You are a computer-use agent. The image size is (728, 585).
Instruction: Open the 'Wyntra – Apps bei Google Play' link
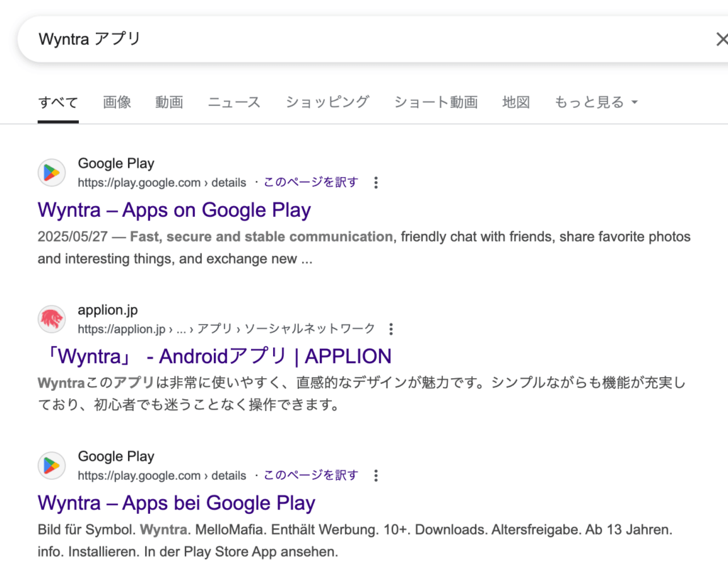[x=176, y=503]
